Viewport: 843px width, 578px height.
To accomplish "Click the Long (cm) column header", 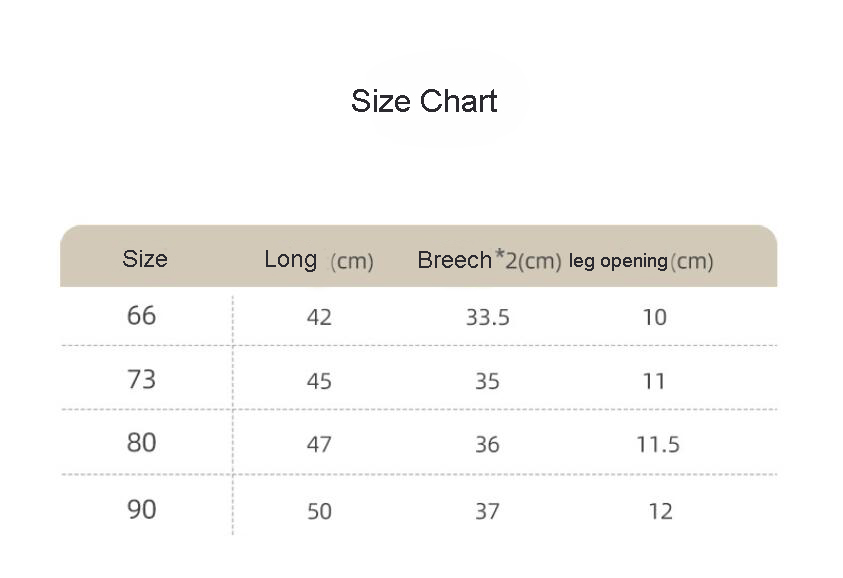I will click(x=318, y=260).
